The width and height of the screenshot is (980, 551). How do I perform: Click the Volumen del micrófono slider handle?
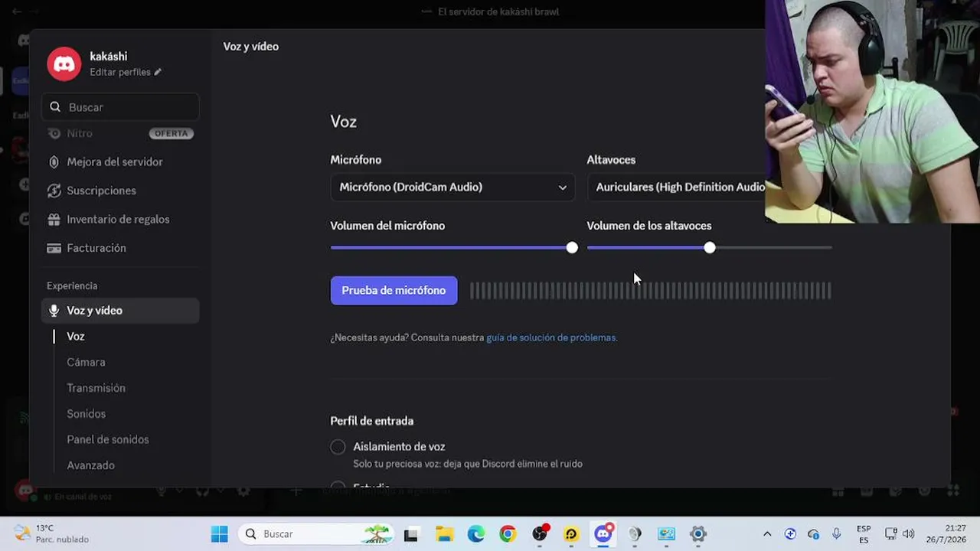coord(572,248)
